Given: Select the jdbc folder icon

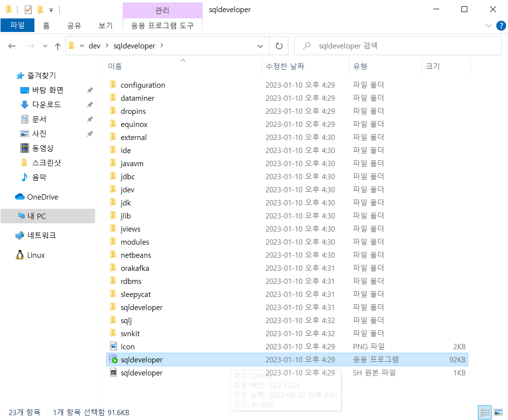Looking at the screenshot, I should (113, 176).
